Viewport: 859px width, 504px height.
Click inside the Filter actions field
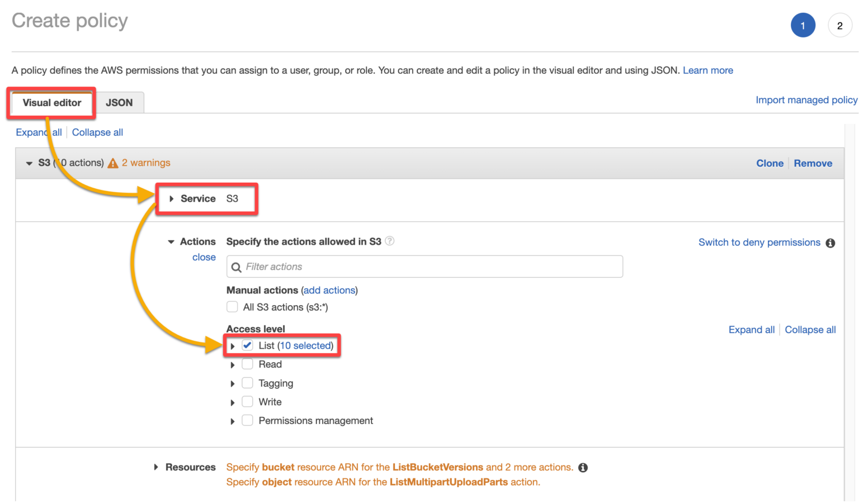[424, 267]
